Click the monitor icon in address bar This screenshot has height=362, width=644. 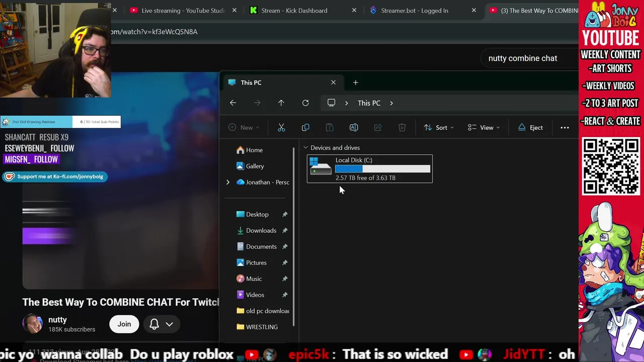tap(331, 103)
